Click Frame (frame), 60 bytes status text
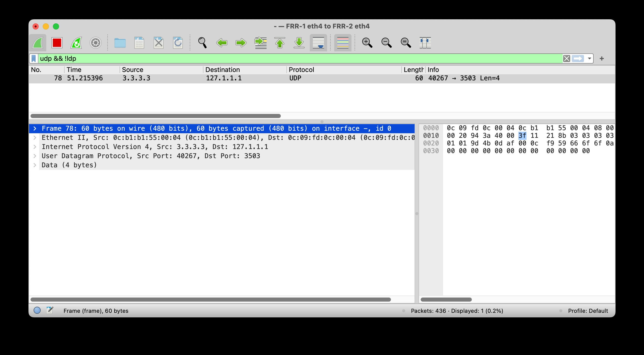 (96, 311)
